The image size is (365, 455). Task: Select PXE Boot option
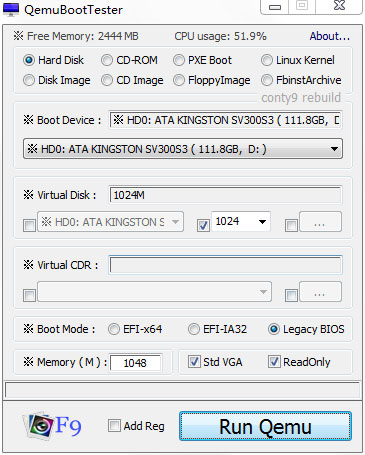point(179,60)
